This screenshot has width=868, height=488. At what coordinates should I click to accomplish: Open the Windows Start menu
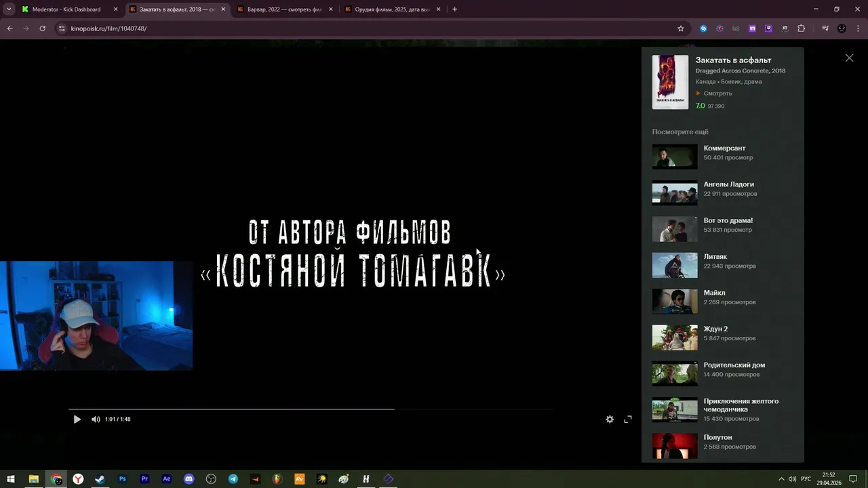[x=11, y=479]
